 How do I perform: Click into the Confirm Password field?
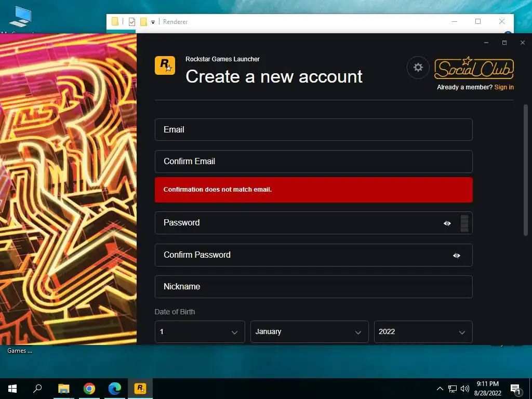(x=313, y=255)
